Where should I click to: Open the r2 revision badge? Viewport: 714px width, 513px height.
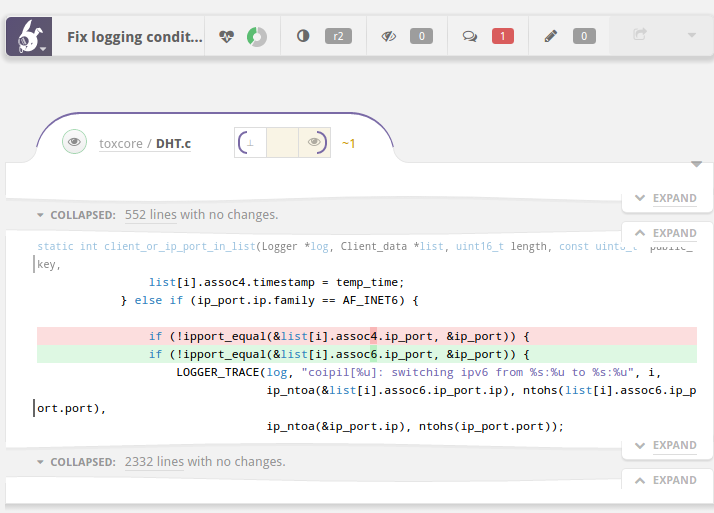point(338,36)
